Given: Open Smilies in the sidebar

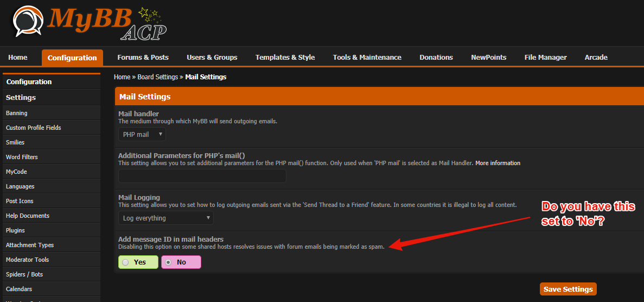Looking at the screenshot, I should click(52, 142).
